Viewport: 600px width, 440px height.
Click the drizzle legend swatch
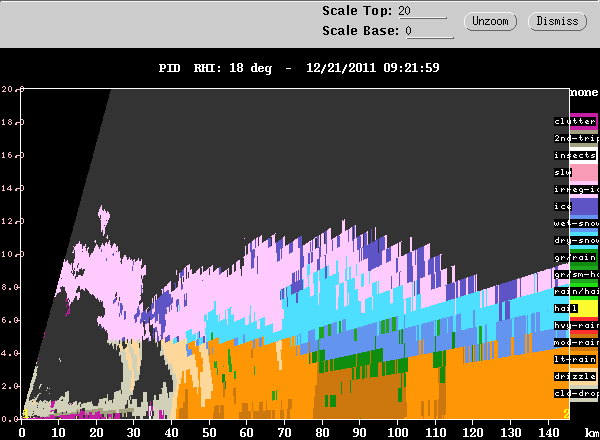pos(584,376)
